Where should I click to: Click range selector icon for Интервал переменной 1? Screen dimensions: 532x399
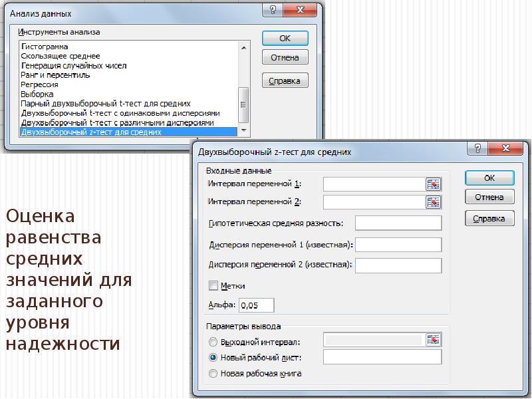pos(434,184)
